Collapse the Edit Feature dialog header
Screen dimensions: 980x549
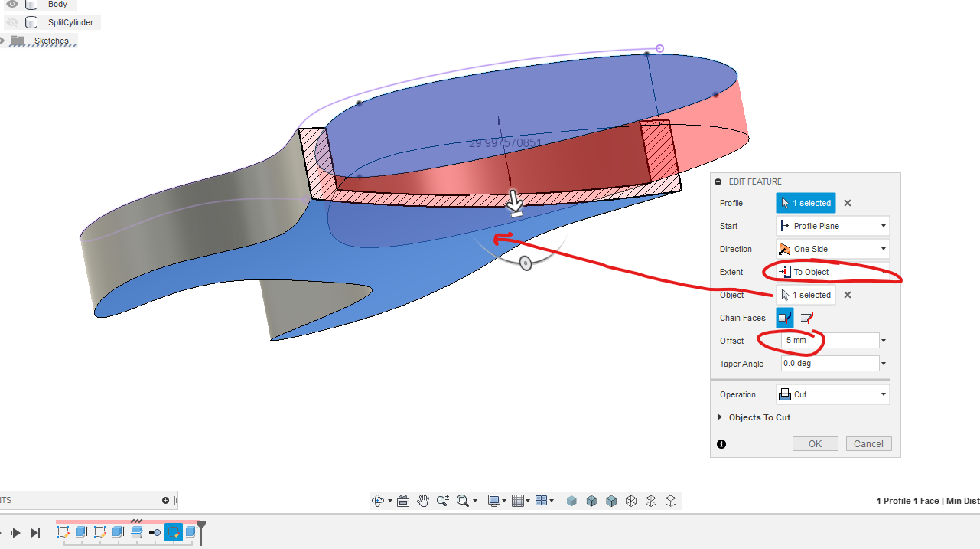[718, 181]
